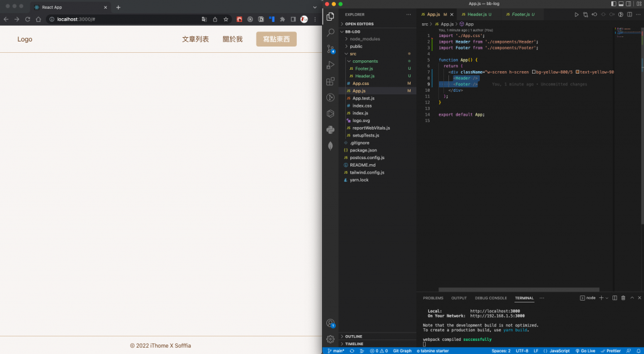This screenshot has width=644, height=354.
Task: Switch to Header.js editor tab
Action: pos(479,14)
